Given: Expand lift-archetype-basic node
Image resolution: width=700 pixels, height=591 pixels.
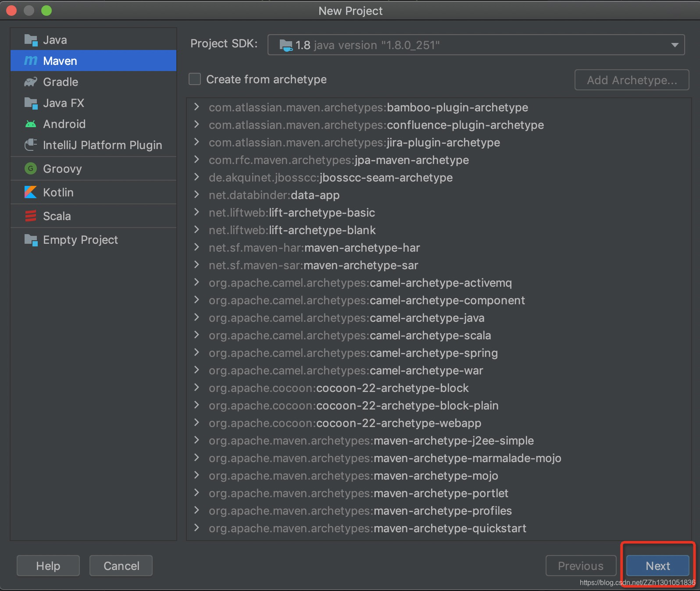Looking at the screenshot, I should 196,212.
